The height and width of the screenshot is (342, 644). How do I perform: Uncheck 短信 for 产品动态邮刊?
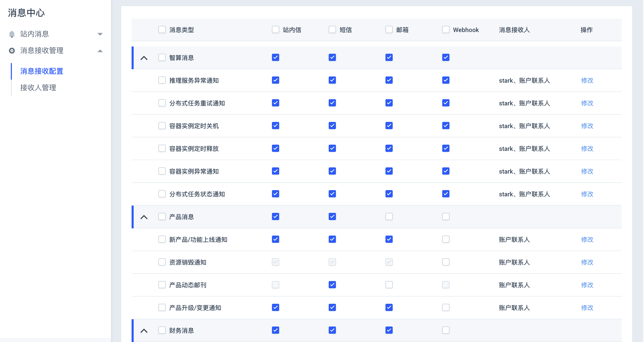pos(332,285)
